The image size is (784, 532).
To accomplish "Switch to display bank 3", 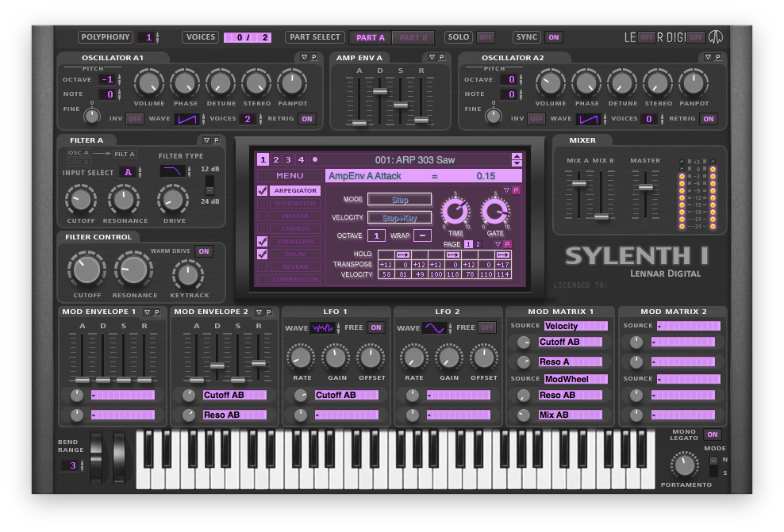I will [289, 160].
